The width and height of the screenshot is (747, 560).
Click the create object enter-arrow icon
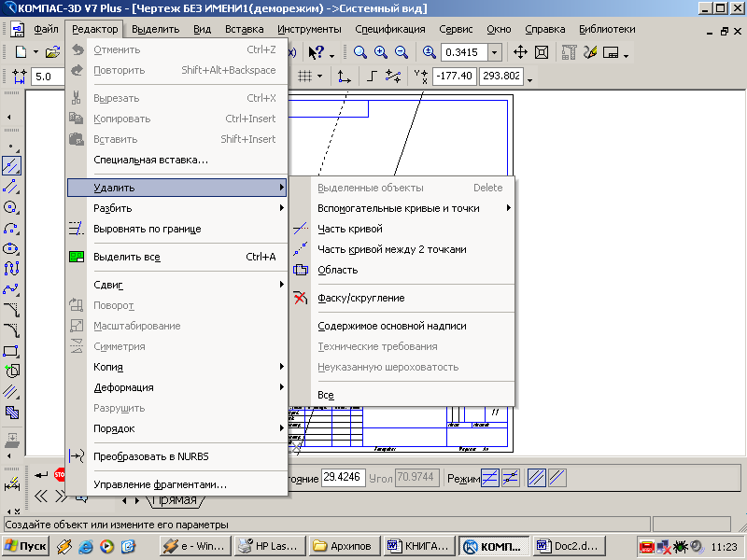coord(41,475)
